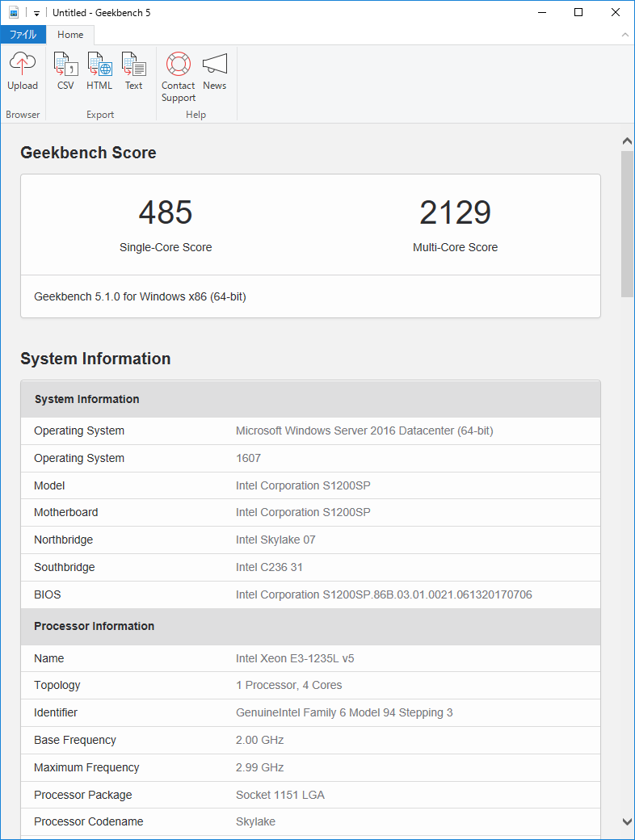
Task: Maximize the Geekbench window
Action: (x=578, y=12)
